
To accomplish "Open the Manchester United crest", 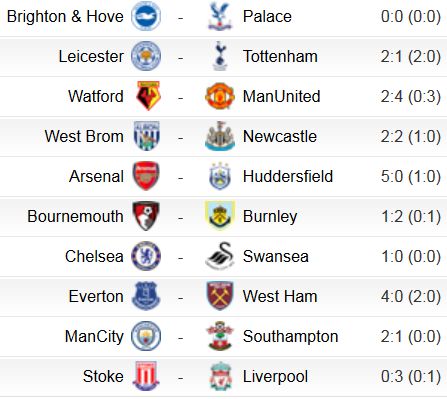I will [x=220, y=96].
